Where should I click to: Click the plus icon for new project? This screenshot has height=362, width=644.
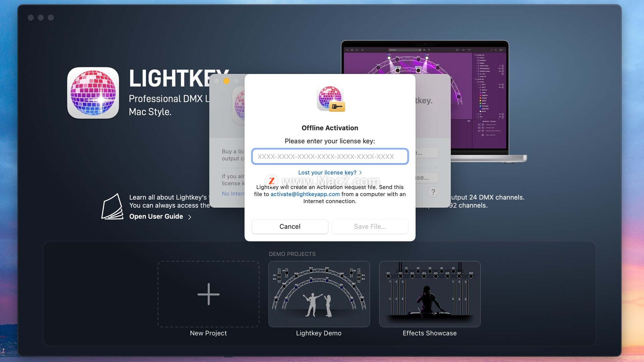[x=208, y=294]
